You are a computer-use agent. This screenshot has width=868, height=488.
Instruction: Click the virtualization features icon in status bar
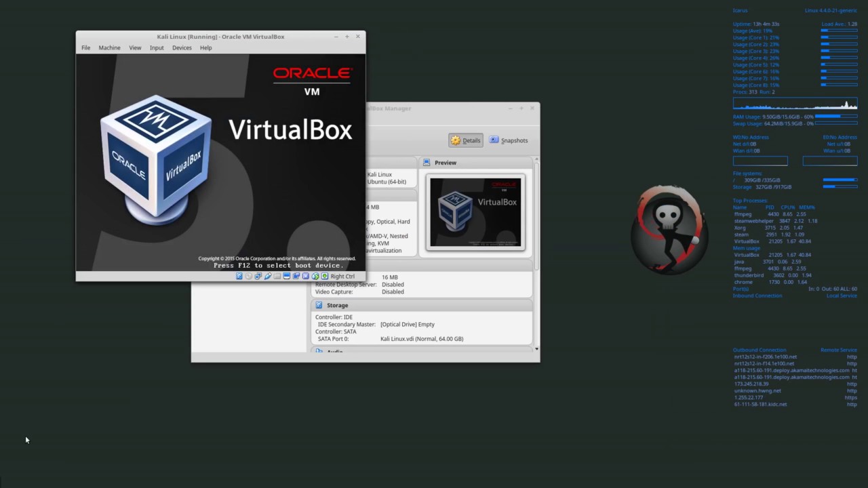click(x=306, y=276)
